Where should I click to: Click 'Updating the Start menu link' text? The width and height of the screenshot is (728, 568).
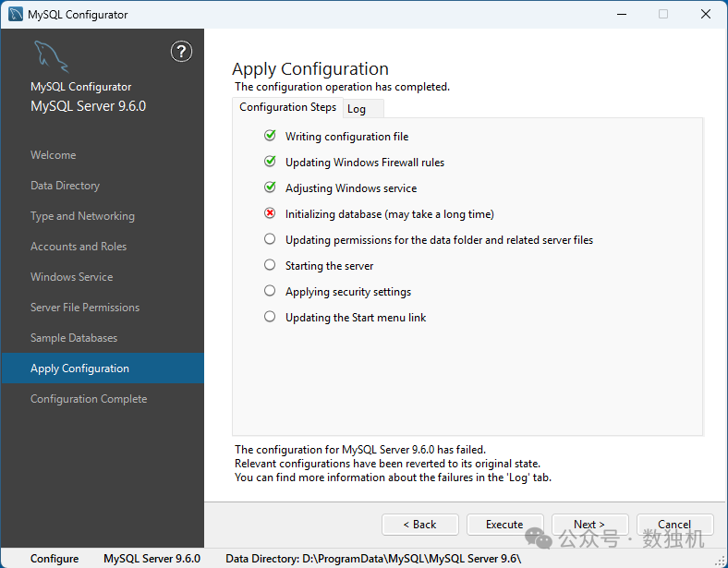click(x=356, y=318)
